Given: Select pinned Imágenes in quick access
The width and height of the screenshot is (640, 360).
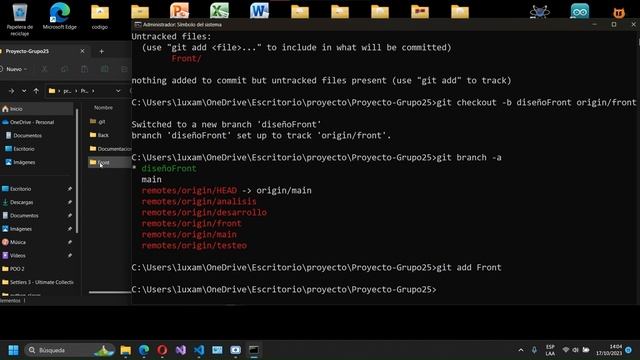Looking at the screenshot, I should pos(20,229).
